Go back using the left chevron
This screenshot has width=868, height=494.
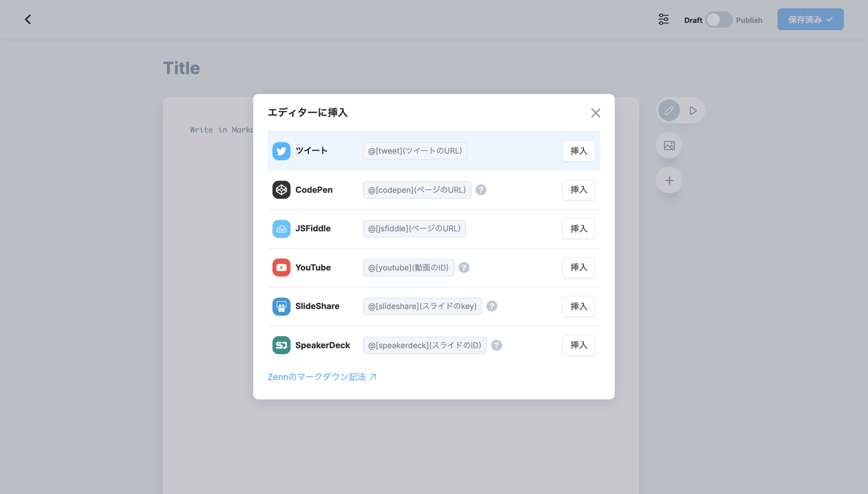pyautogui.click(x=28, y=19)
